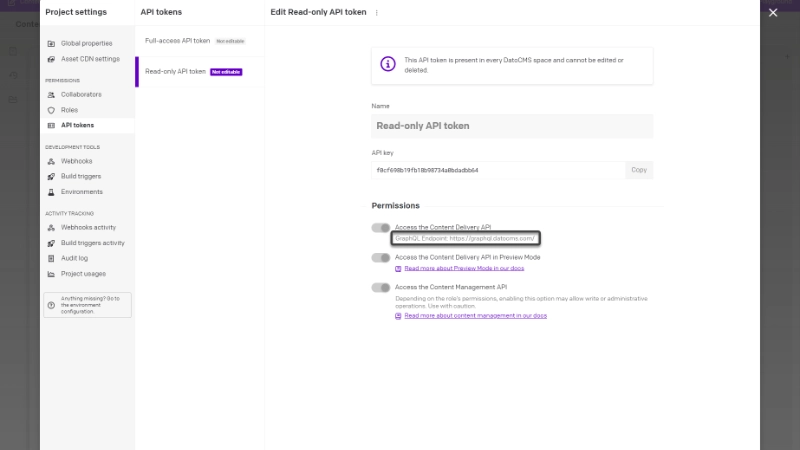Click the Permissions heading
This screenshot has width=800, height=450.
[395, 206]
